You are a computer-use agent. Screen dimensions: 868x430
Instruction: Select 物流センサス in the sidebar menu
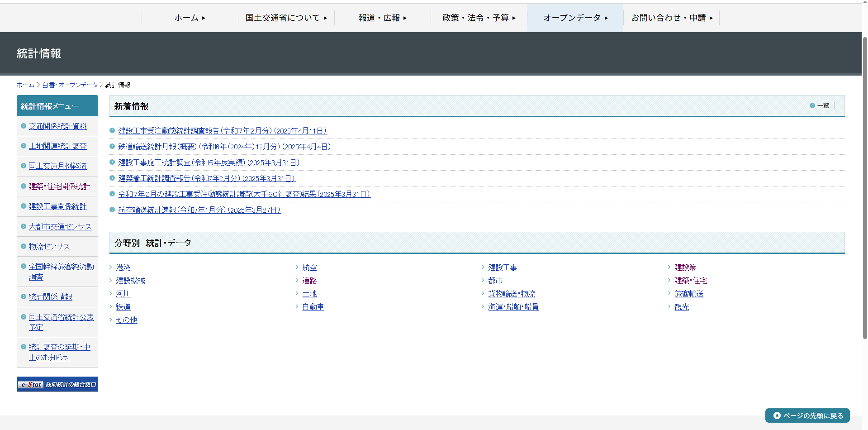click(x=48, y=246)
